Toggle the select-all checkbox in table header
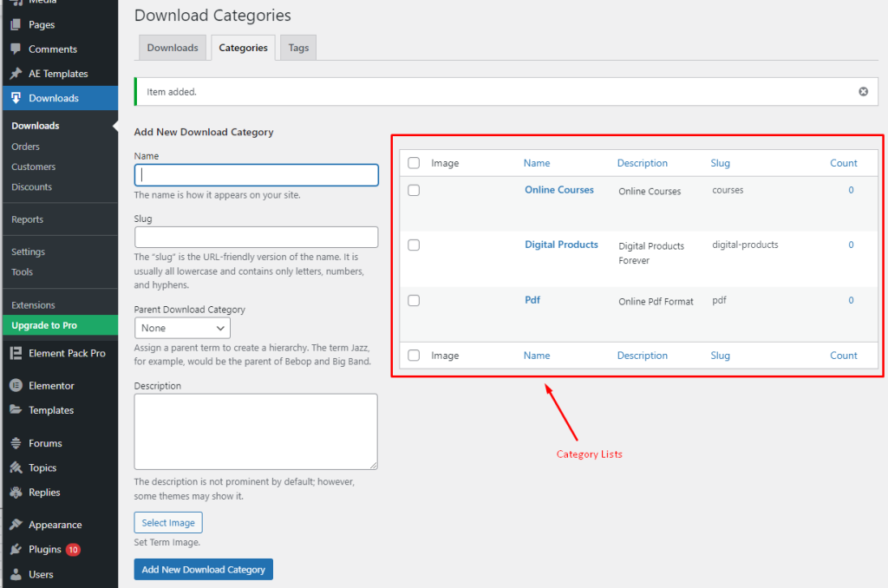Image resolution: width=888 pixels, height=588 pixels. [414, 162]
